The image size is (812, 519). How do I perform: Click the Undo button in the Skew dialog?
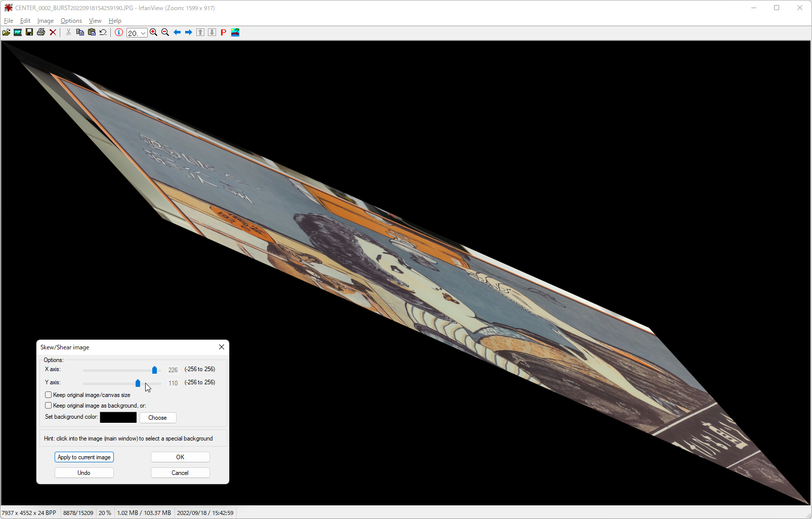(84, 473)
